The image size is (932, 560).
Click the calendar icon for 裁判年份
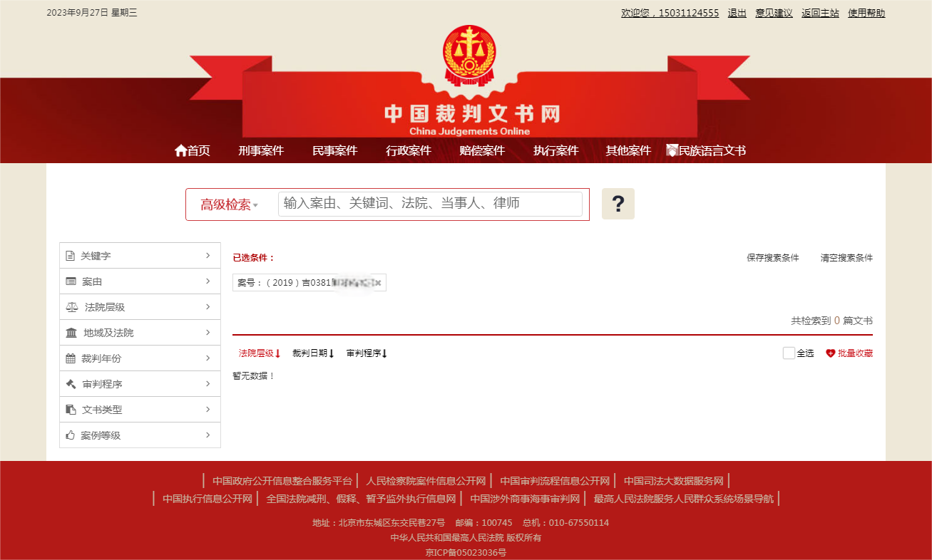coord(71,358)
